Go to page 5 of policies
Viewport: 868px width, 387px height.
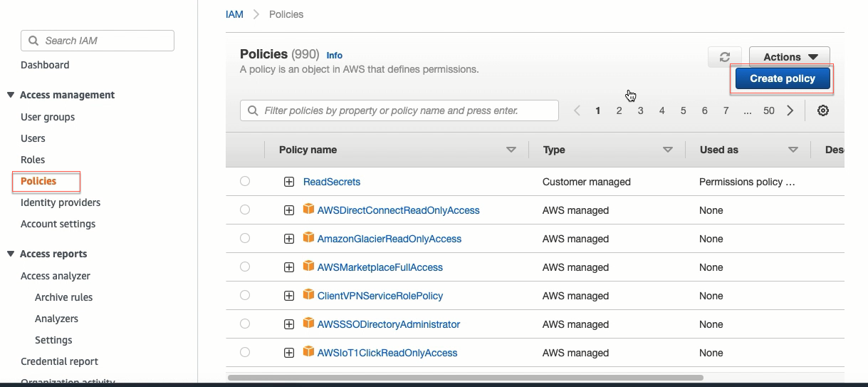click(684, 110)
